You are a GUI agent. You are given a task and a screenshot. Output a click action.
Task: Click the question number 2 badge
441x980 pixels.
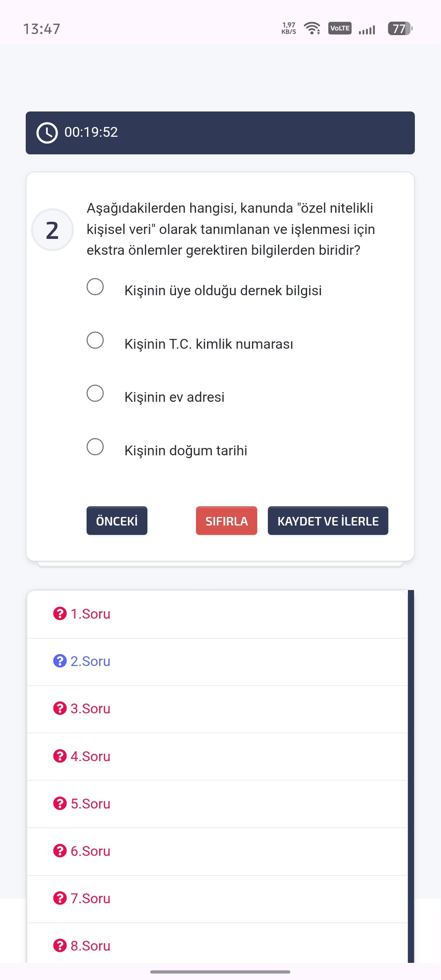tap(52, 230)
